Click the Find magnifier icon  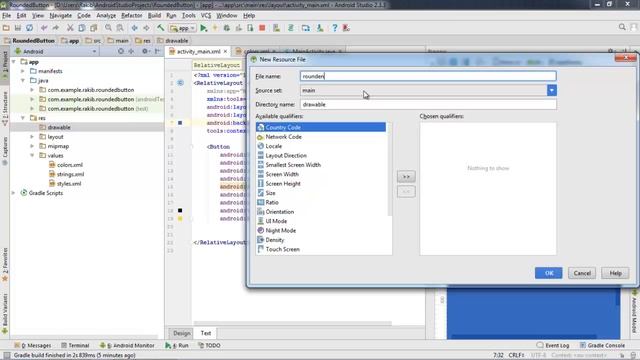click(x=108, y=28)
